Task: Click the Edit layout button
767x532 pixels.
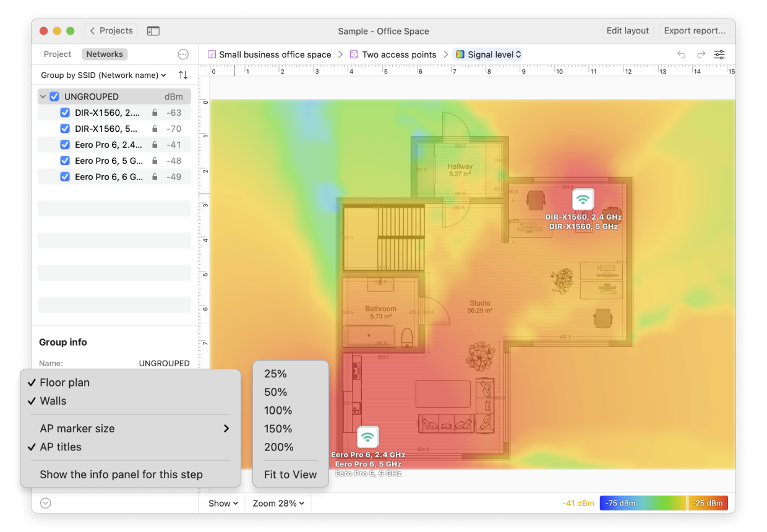Action: (628, 31)
